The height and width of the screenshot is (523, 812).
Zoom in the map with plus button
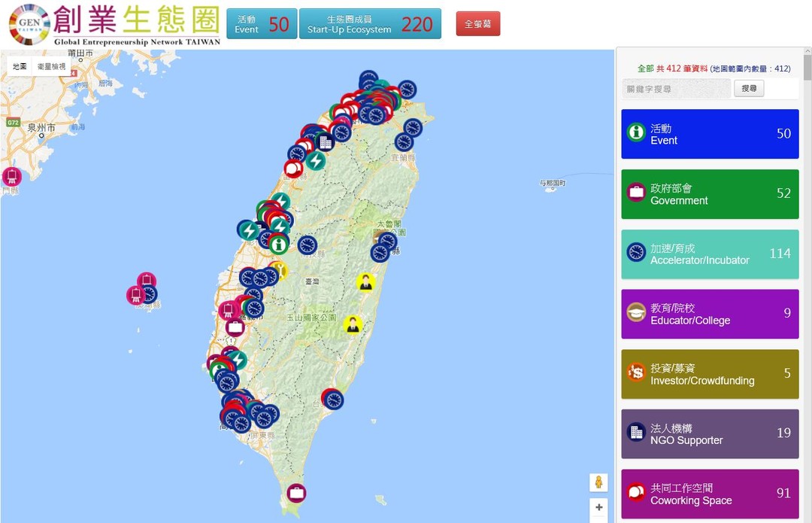pos(598,507)
